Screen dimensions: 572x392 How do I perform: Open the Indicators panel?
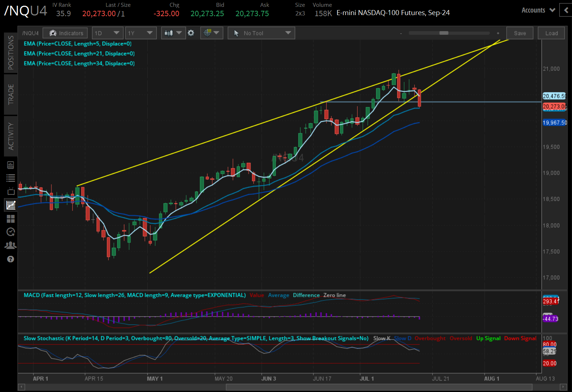pos(65,33)
